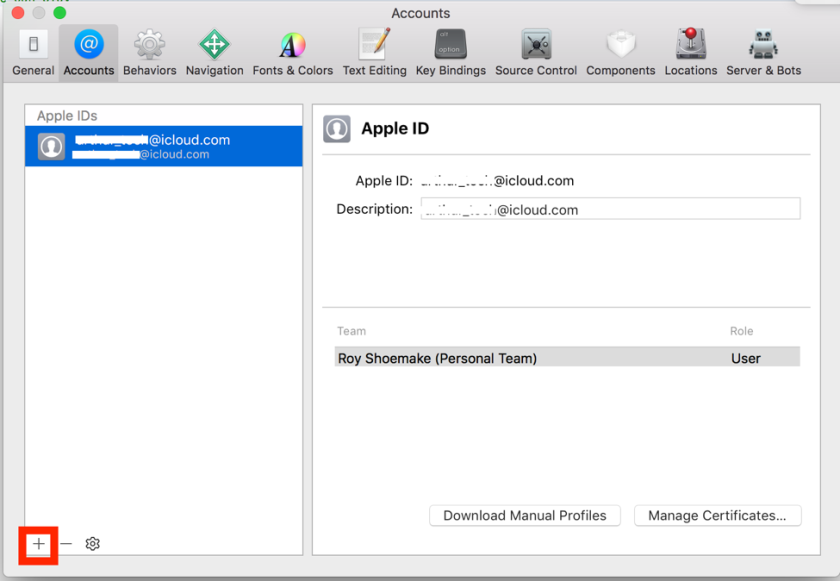Select the iCloud account in Apple IDs list

point(163,146)
